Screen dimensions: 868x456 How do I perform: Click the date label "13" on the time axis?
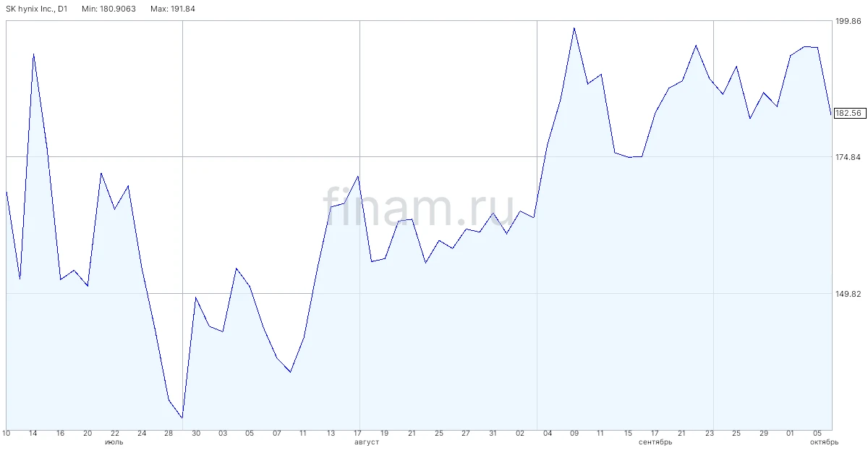(331, 434)
